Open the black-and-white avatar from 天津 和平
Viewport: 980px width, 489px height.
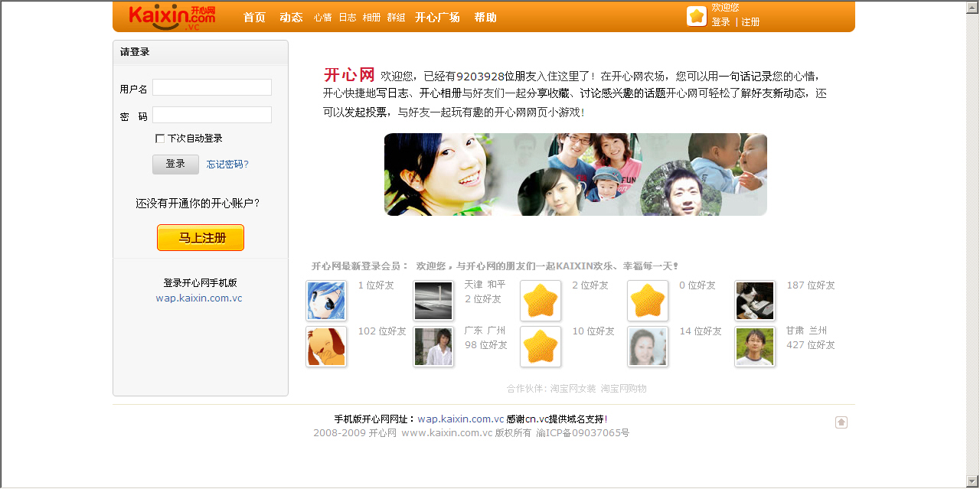pyautogui.click(x=433, y=301)
